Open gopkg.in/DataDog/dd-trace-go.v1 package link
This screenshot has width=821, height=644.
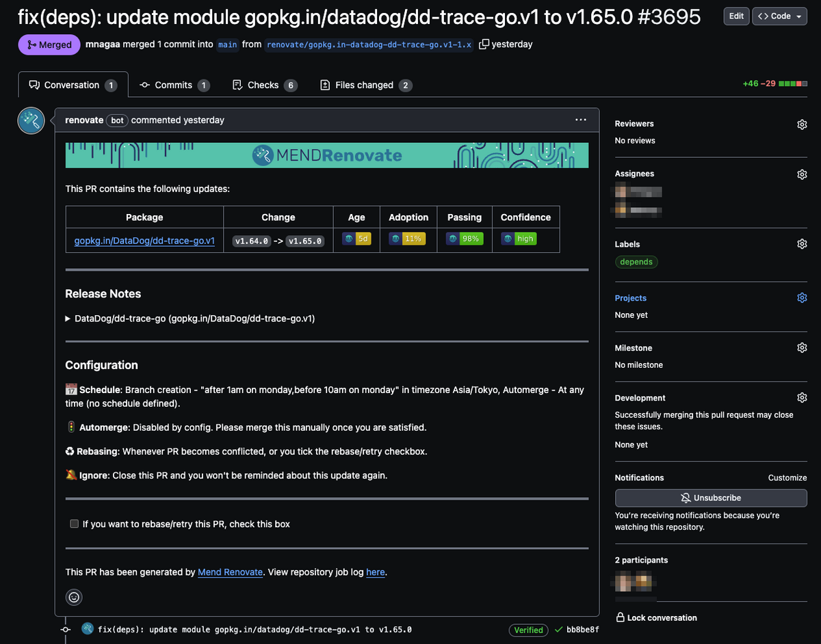[144, 241]
